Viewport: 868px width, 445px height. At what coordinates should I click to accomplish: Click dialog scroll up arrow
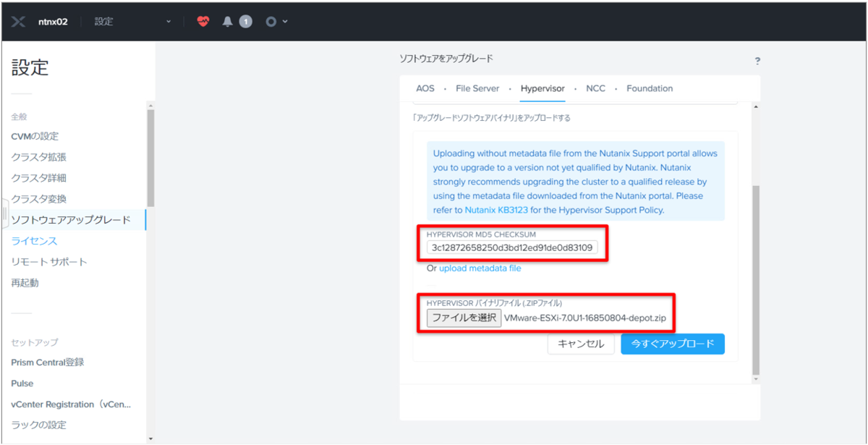tap(757, 108)
